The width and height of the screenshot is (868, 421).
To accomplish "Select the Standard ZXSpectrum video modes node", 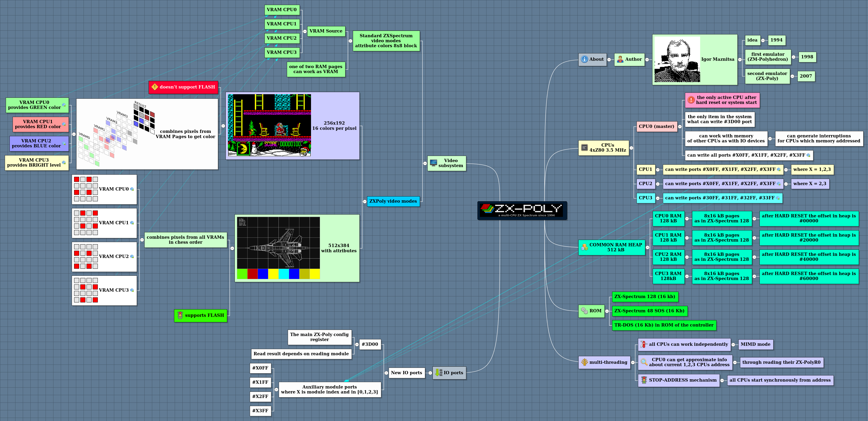I will 386,41.
